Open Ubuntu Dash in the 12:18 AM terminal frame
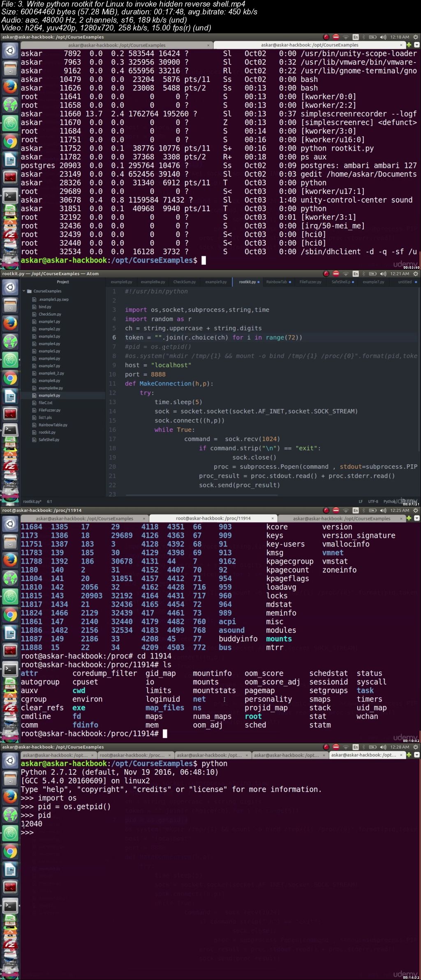 click(10, 51)
